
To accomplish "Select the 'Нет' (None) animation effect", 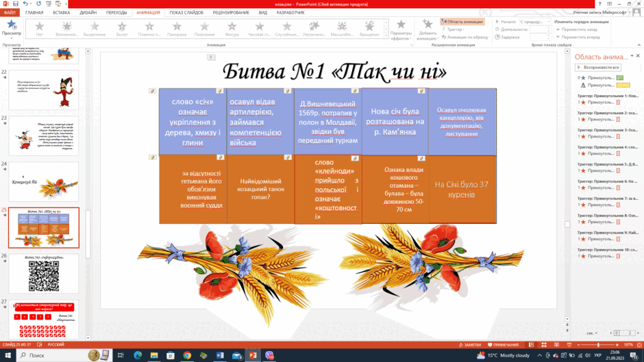I will [x=40, y=29].
